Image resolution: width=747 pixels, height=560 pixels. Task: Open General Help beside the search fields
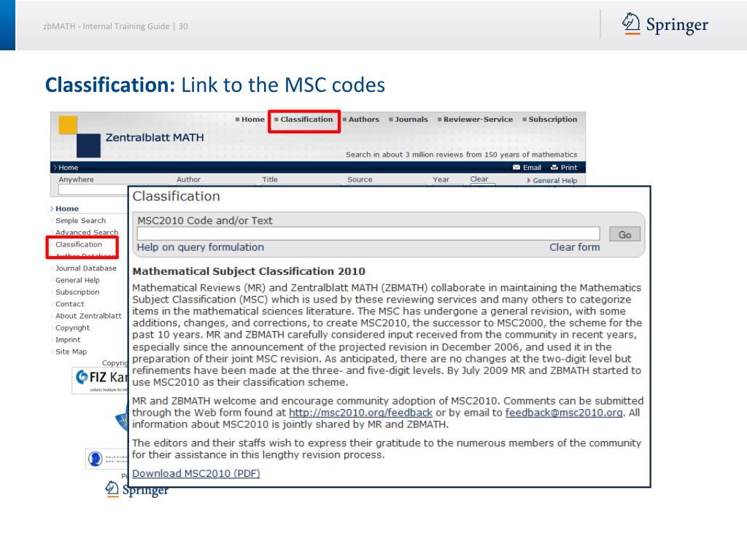point(554,181)
